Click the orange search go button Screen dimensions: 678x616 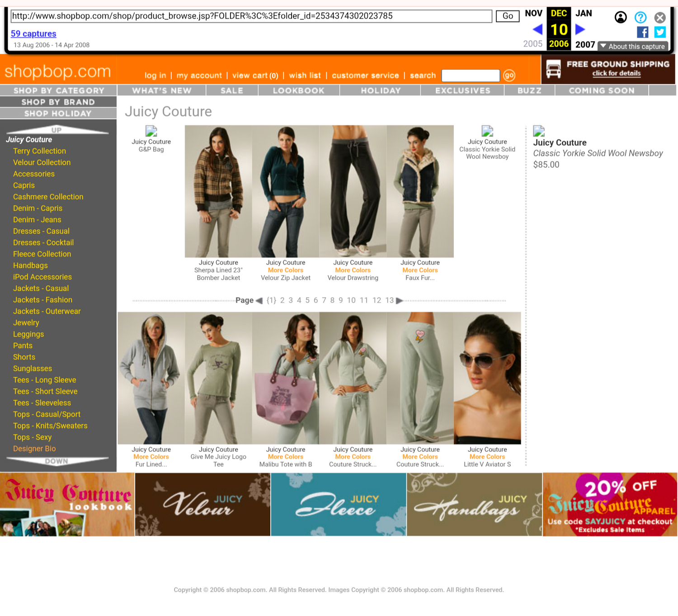pos(509,76)
